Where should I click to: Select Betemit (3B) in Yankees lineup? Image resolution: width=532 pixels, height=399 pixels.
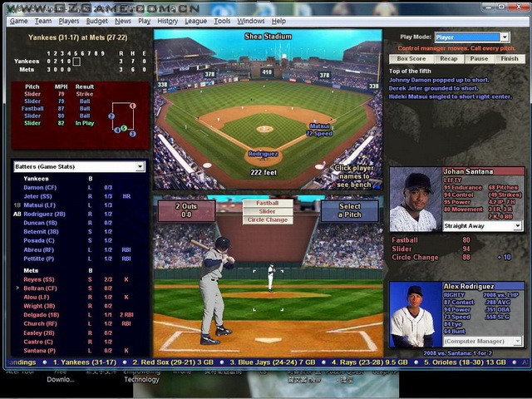pyautogui.click(x=41, y=231)
